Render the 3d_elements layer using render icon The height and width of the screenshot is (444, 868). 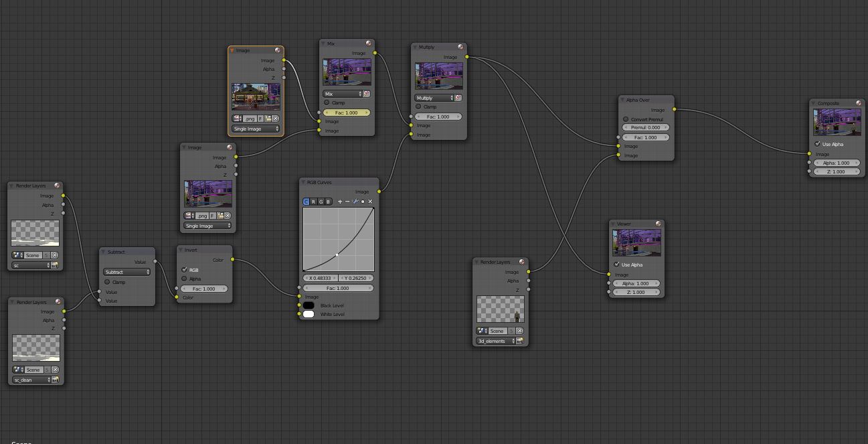click(x=521, y=341)
